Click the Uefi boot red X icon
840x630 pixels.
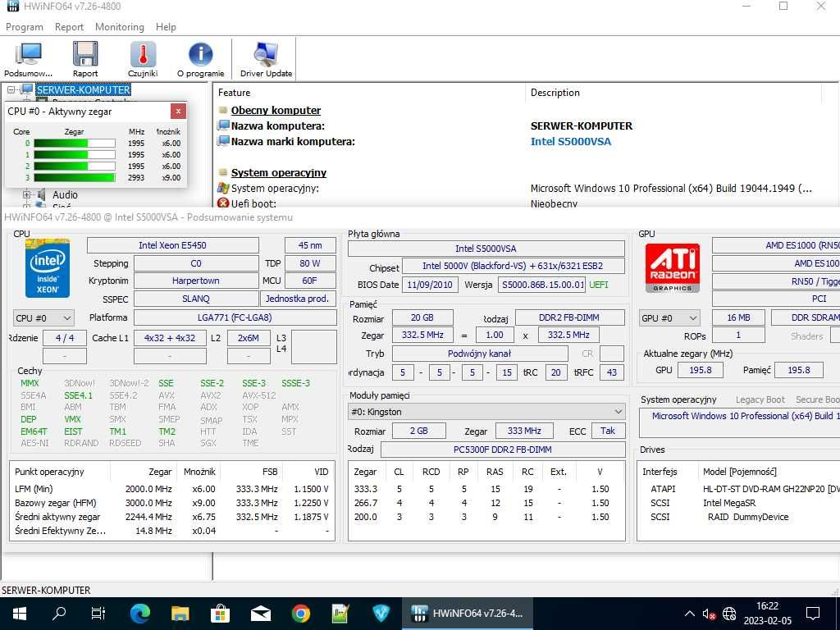(223, 203)
